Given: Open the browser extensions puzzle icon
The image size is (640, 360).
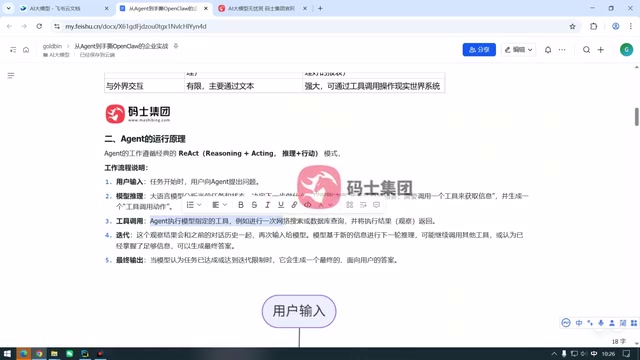Looking at the screenshot, I should click(x=593, y=27).
